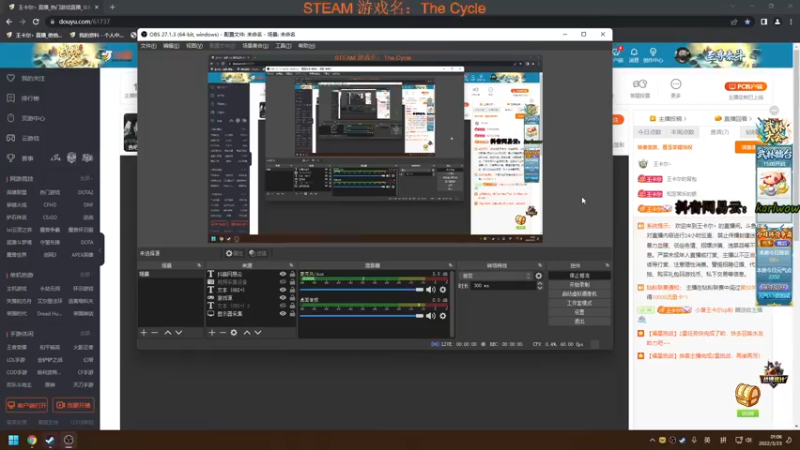800x450 pixels.
Task: Remove selected source with minus icon
Action: (x=222, y=333)
